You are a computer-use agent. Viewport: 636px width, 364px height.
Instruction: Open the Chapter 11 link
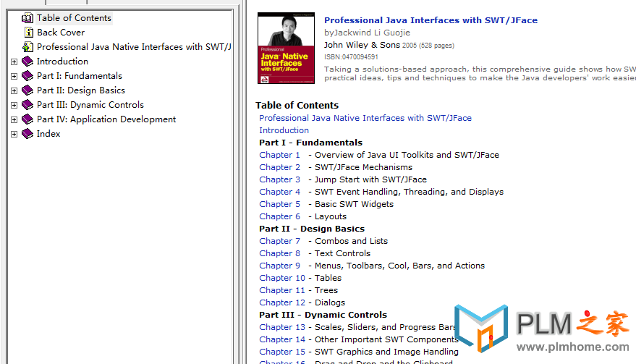pos(282,290)
